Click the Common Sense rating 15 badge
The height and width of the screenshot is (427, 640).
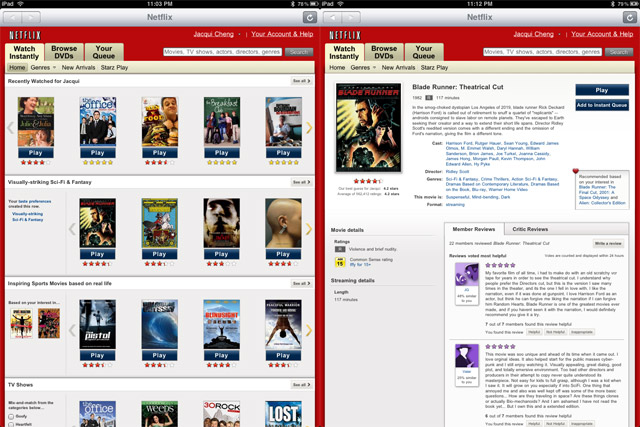340,262
